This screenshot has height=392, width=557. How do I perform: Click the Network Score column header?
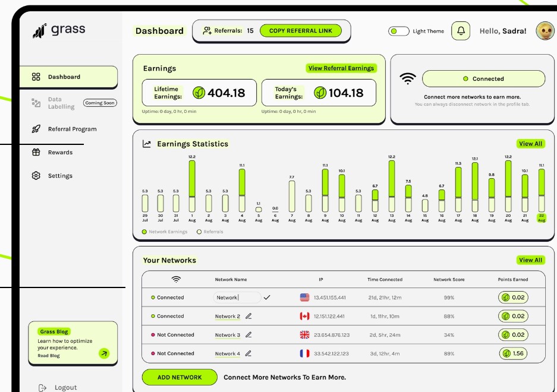point(449,279)
